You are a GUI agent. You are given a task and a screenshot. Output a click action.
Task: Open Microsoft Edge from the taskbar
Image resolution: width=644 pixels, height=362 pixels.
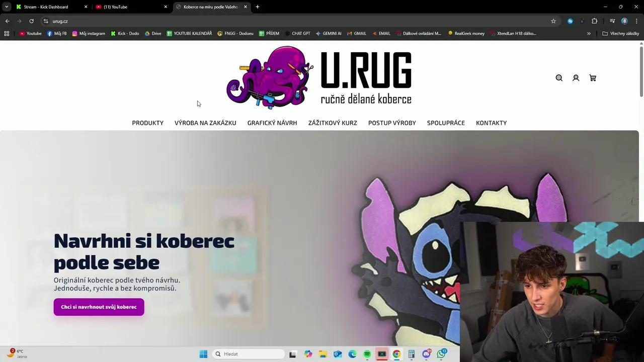[352, 354]
